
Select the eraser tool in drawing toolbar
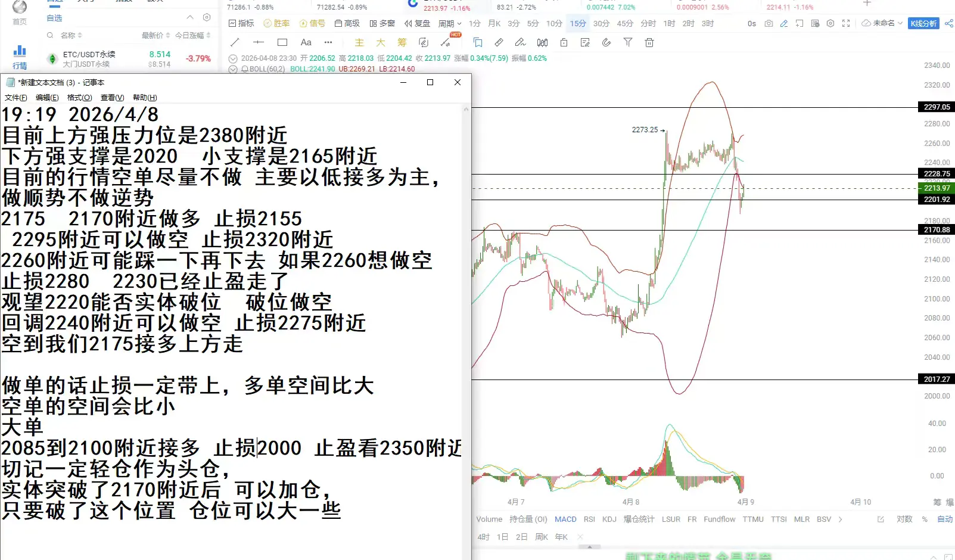[x=521, y=42]
